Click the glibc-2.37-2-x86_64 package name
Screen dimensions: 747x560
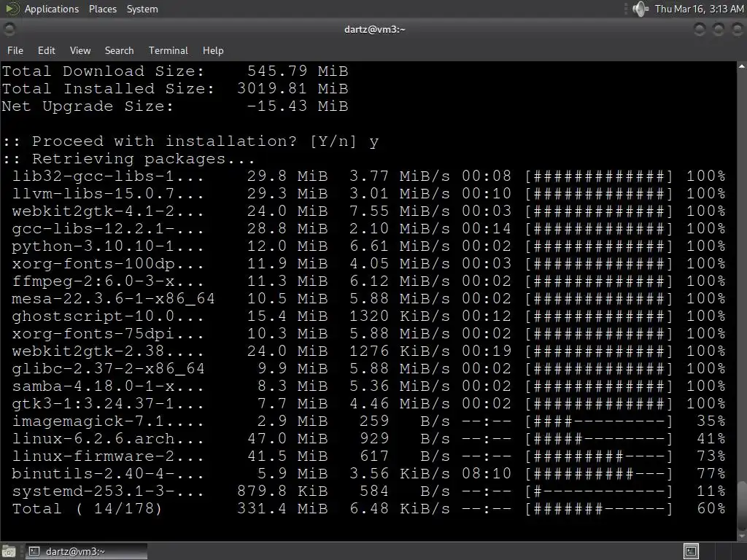coord(108,369)
